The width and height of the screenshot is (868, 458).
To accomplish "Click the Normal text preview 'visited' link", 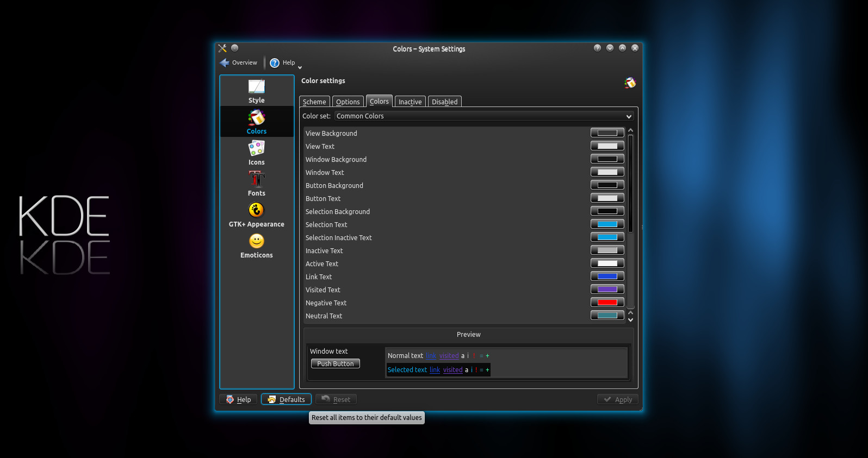I will [449, 356].
